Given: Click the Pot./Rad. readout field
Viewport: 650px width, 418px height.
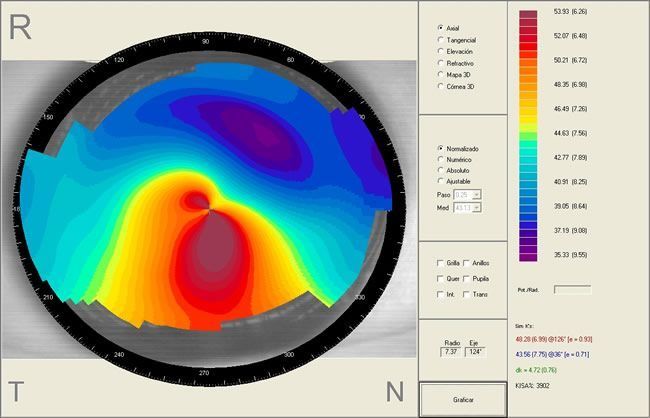Looking at the screenshot, I should click(572, 289).
